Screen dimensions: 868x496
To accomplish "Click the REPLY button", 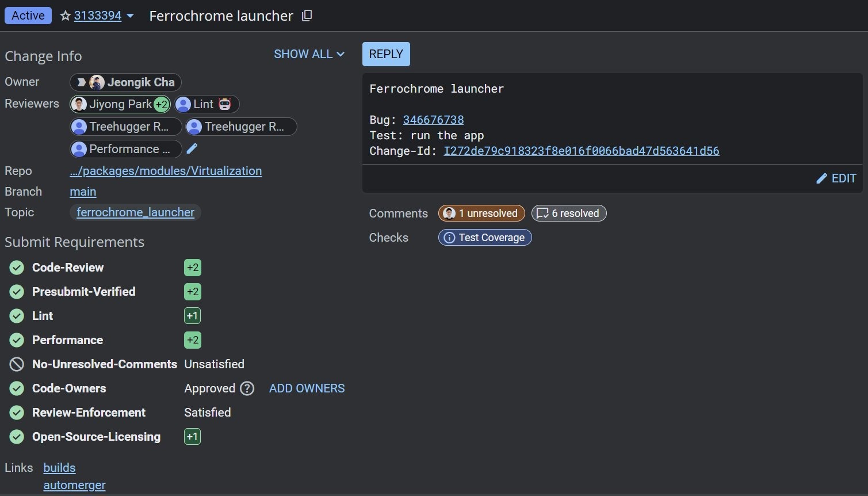I will (386, 54).
